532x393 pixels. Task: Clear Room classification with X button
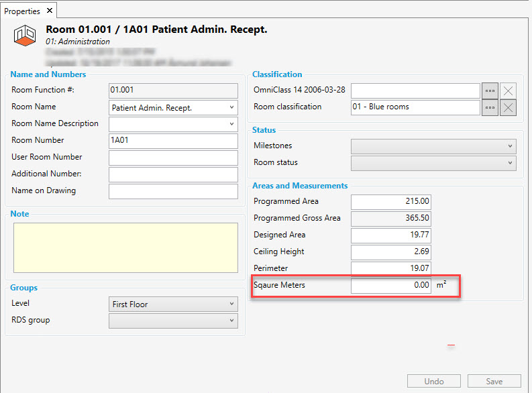[x=509, y=107]
